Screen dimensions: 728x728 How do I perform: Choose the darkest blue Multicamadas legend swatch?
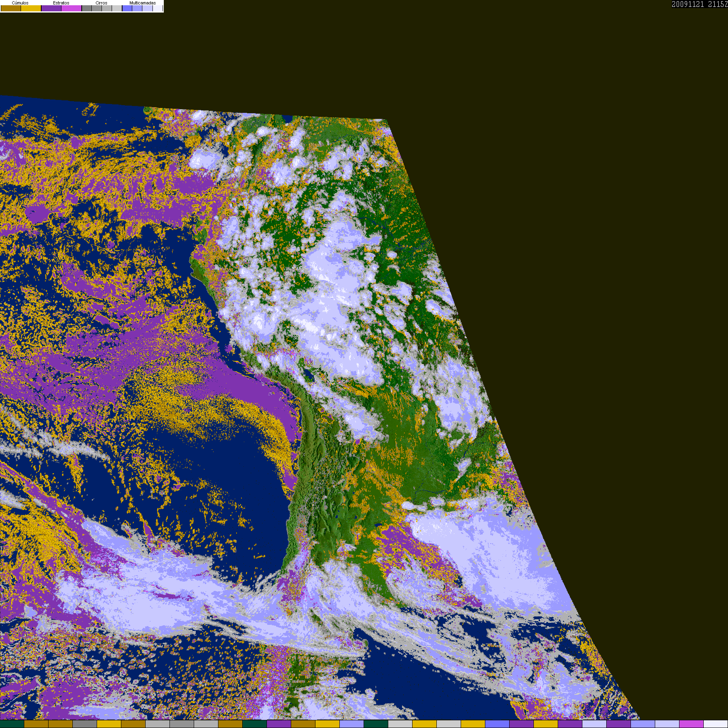[x=127, y=8]
